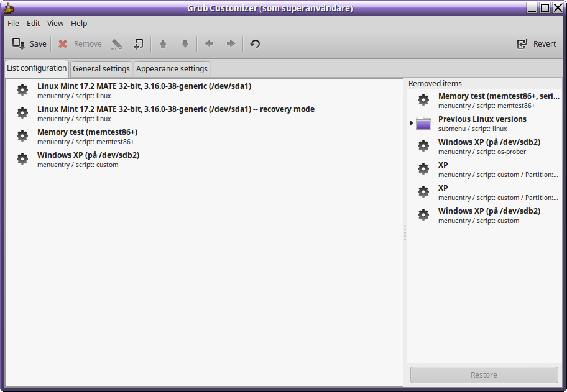The image size is (567, 392).
Task: Click the Save toolbar button
Action: (x=29, y=43)
